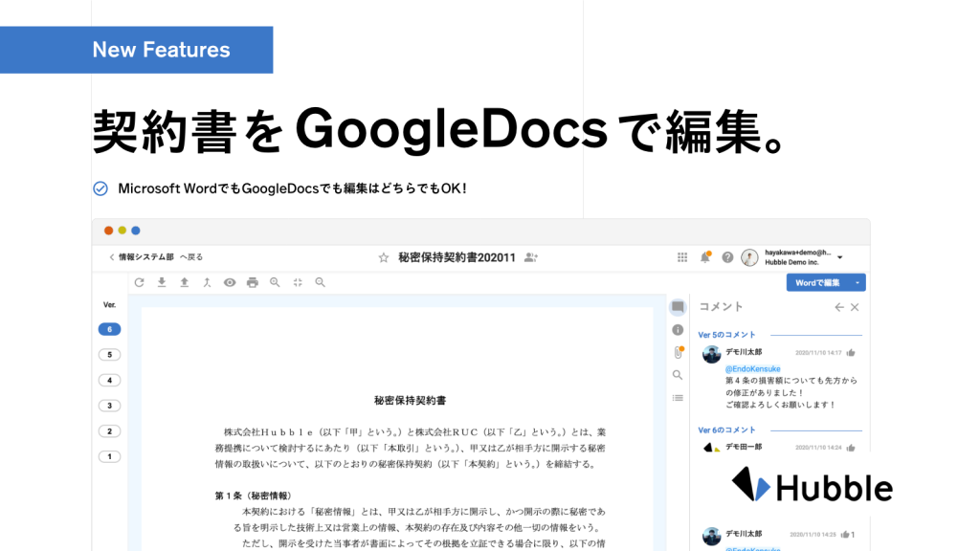Select version 5
Screen dimensions: 980x551
click(x=109, y=355)
